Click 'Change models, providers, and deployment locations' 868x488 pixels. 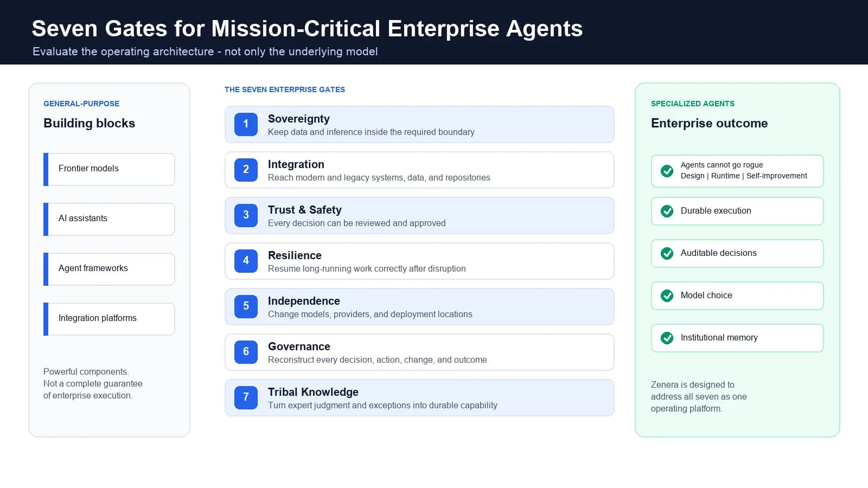pos(370,314)
